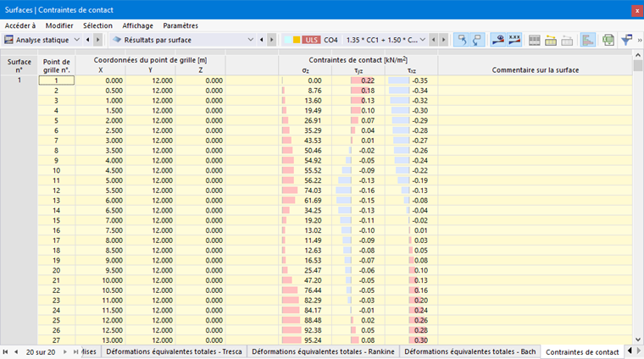Click the table grid settings icon
The height and width of the screenshot is (359, 644).
(535, 40)
